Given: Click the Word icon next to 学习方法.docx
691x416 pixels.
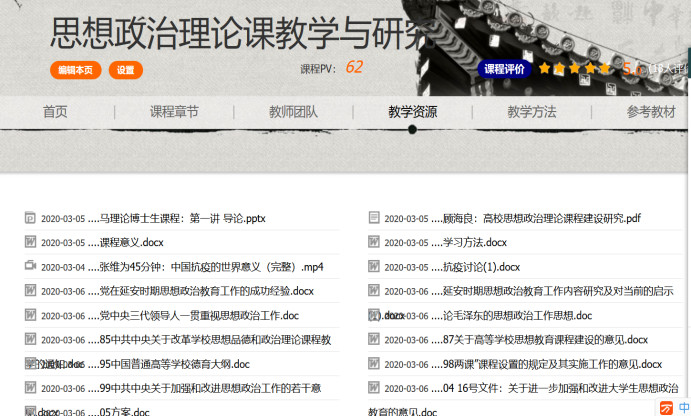Looking at the screenshot, I should (374, 242).
